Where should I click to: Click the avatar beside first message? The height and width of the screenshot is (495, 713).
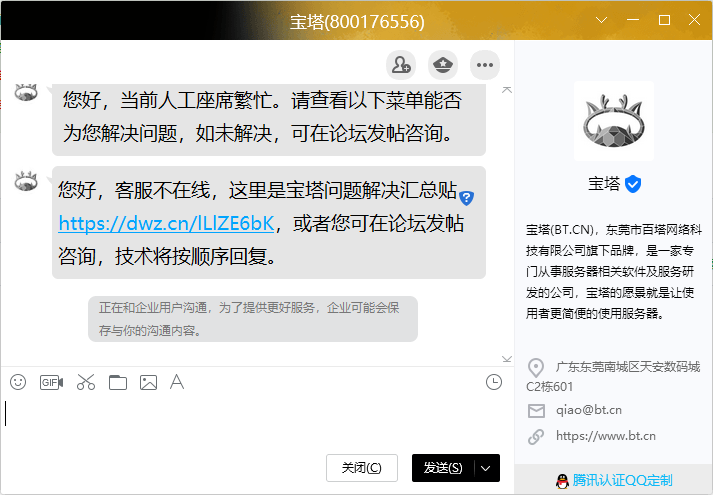coord(26,92)
